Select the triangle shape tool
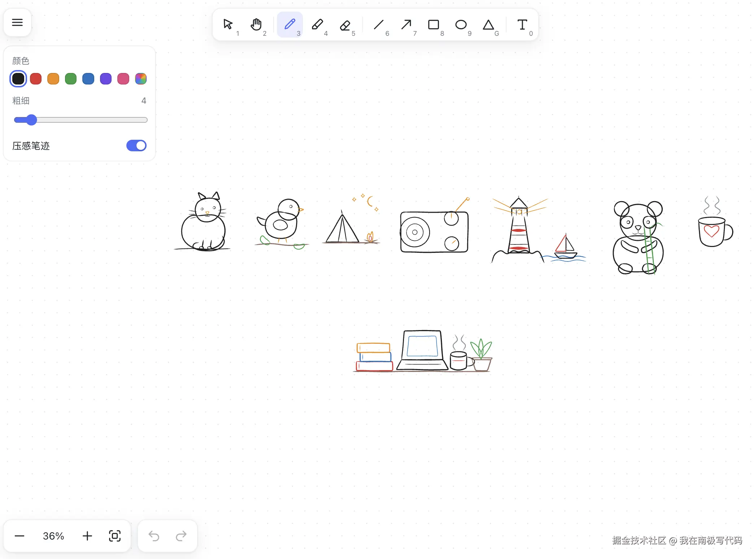The height and width of the screenshot is (559, 756). pos(488,25)
